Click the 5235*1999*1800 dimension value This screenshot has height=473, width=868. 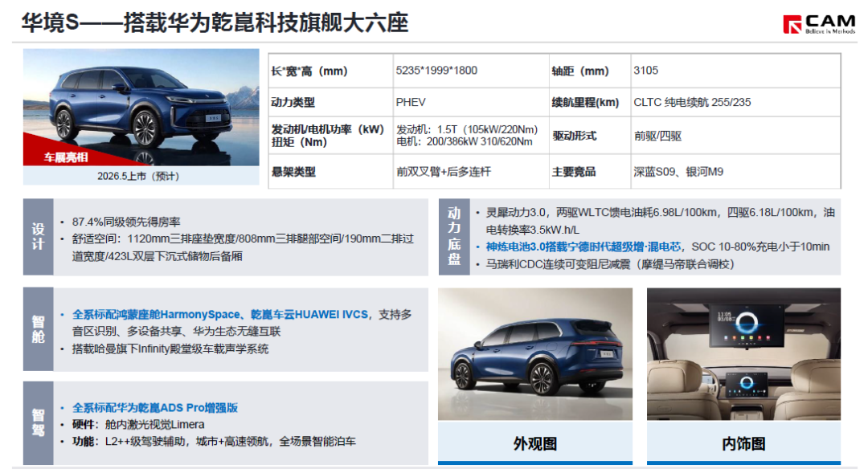click(x=436, y=70)
